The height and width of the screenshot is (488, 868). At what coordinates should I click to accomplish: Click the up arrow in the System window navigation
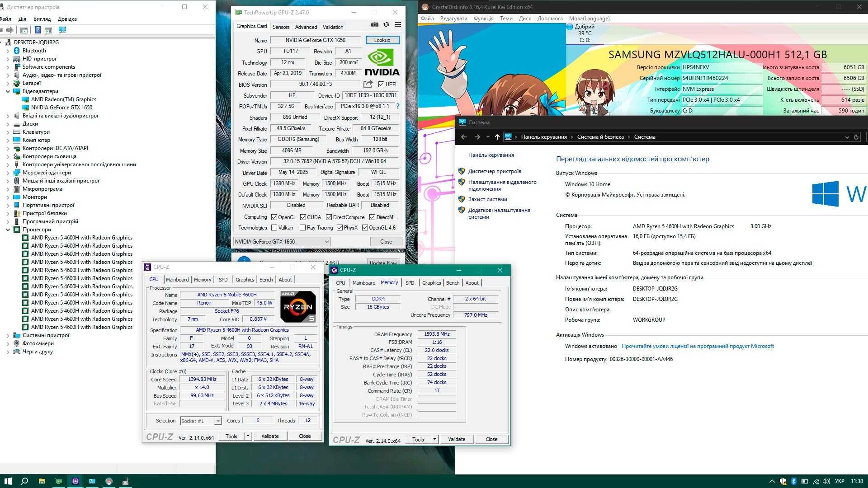[497, 137]
